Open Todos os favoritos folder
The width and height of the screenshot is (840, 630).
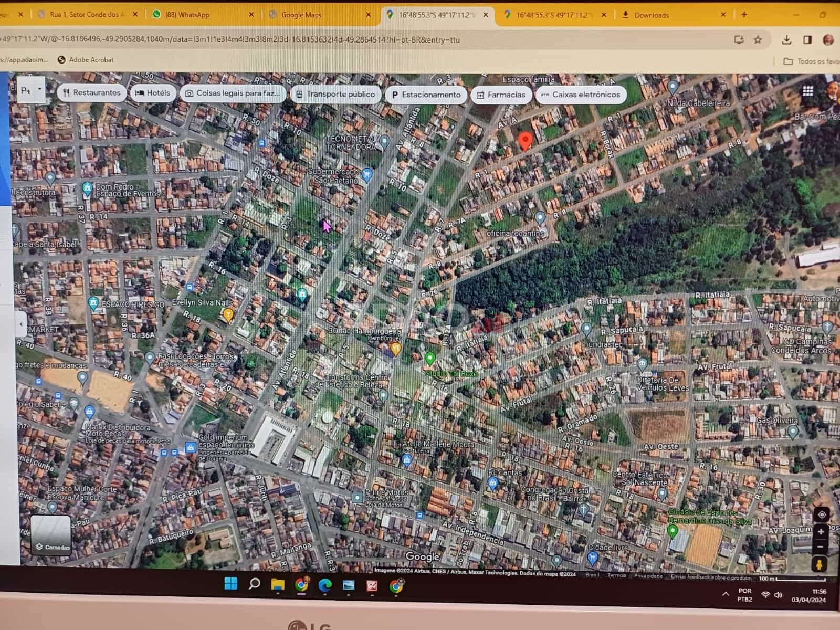point(811,61)
